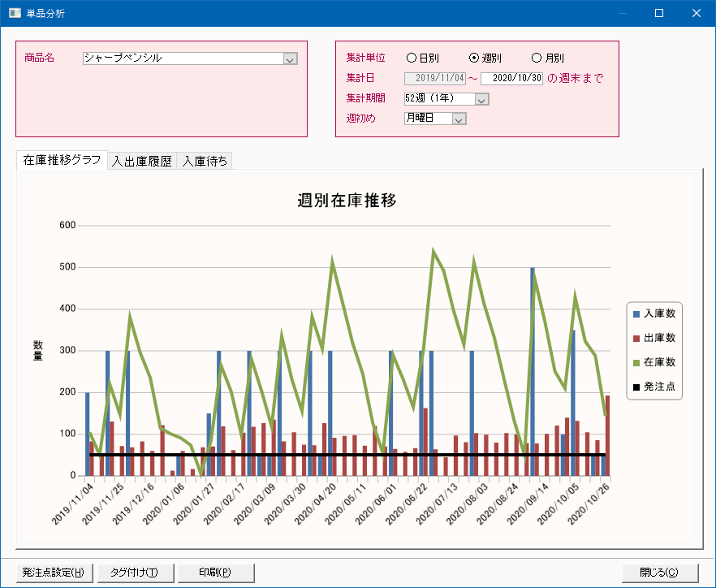Click the 印刷 print button

click(215, 572)
